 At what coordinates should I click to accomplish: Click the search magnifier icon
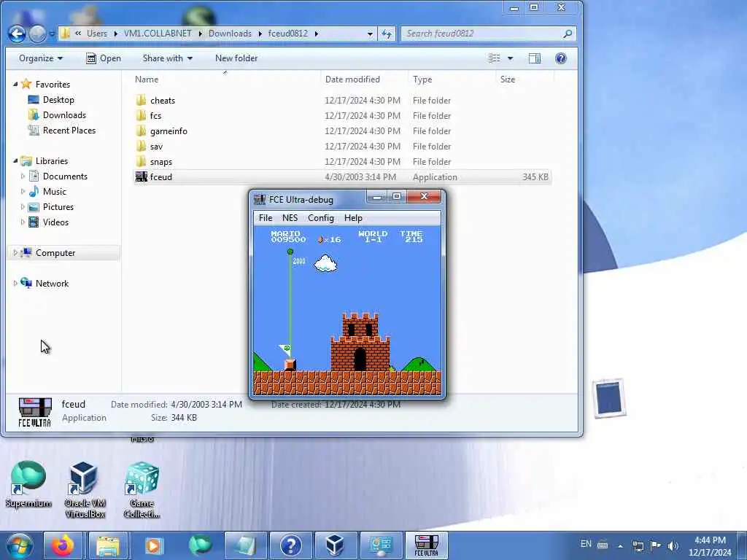tap(567, 34)
